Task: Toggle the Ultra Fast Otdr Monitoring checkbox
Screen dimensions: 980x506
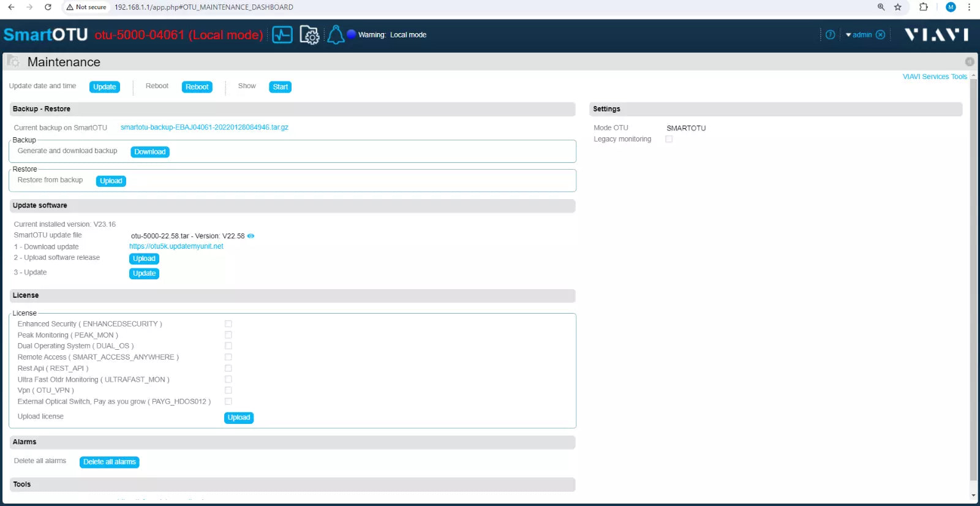Action: 228,379
